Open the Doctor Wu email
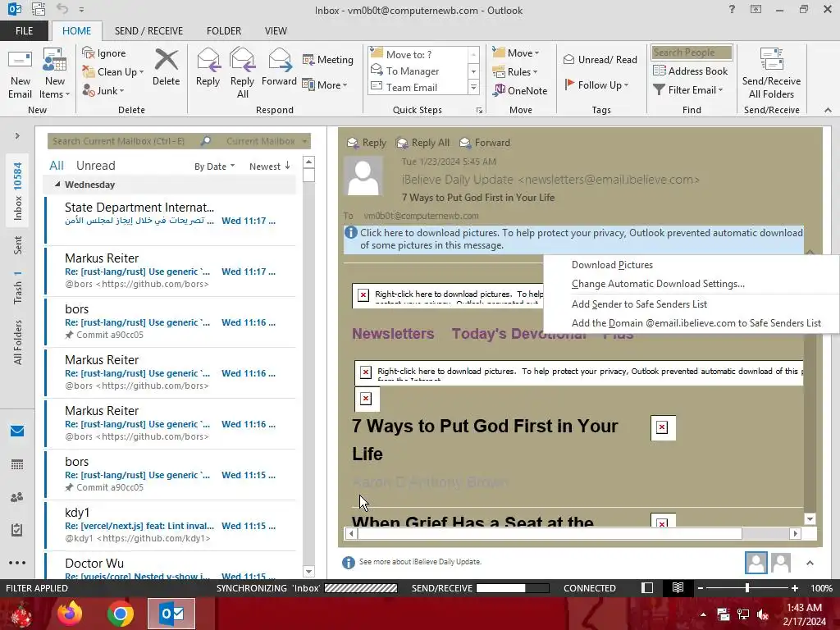This screenshot has width=840, height=630. [x=171, y=566]
